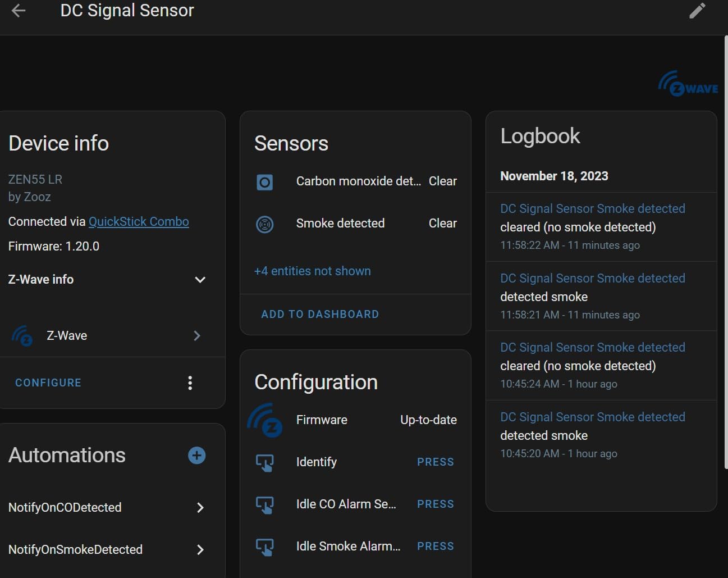Click the Identify row button icon

click(264, 462)
